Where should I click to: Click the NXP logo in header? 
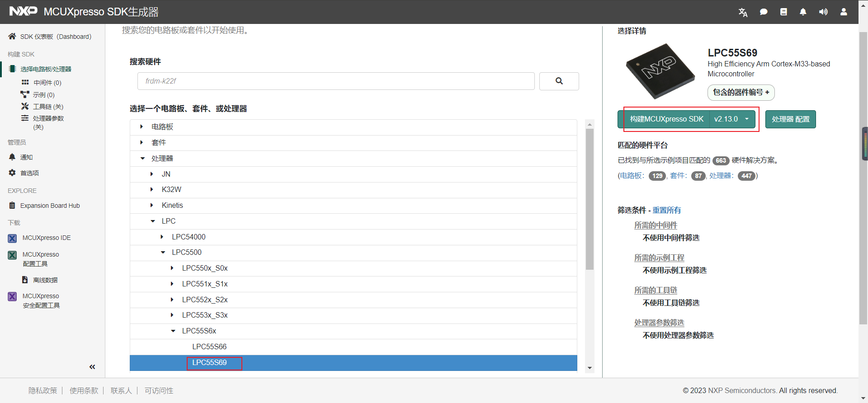(23, 11)
